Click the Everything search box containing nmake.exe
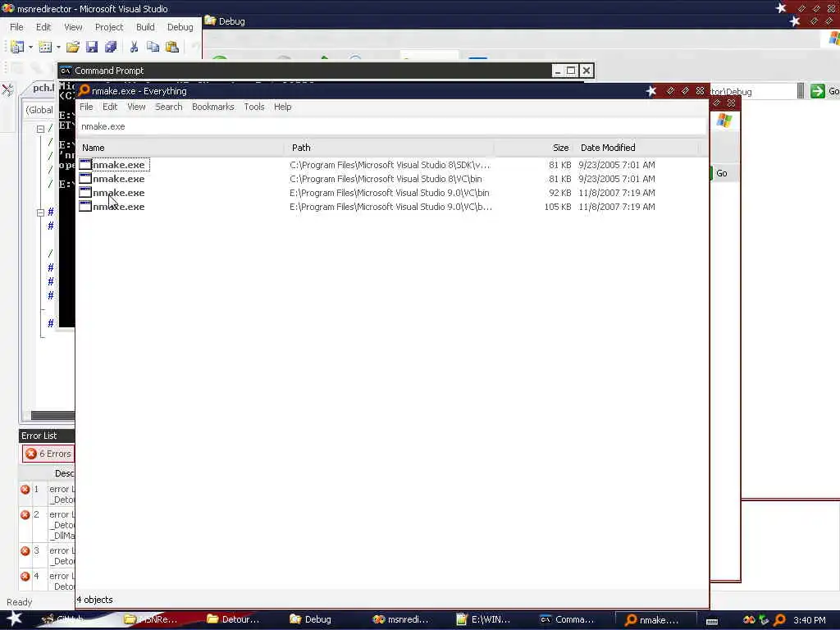The width and height of the screenshot is (840, 630). 391,126
